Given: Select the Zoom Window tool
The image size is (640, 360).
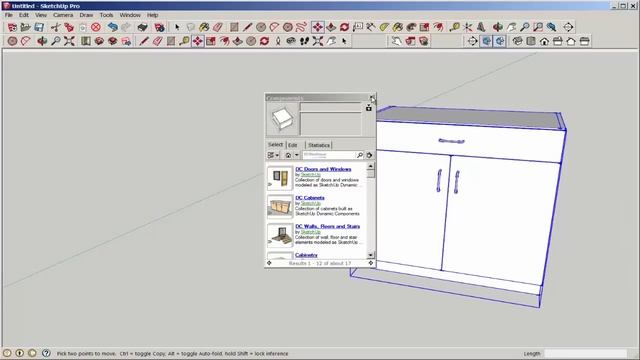Looking at the screenshot, I should [538, 27].
